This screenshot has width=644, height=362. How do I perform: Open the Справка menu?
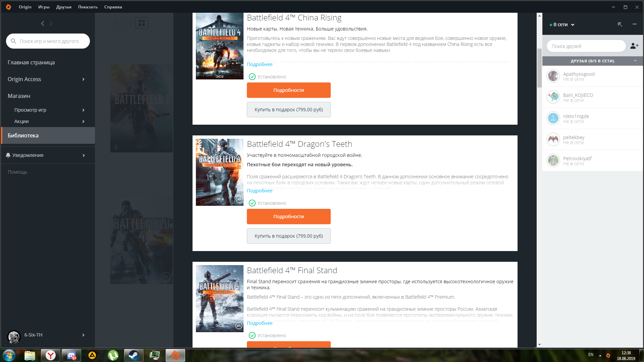click(x=113, y=7)
